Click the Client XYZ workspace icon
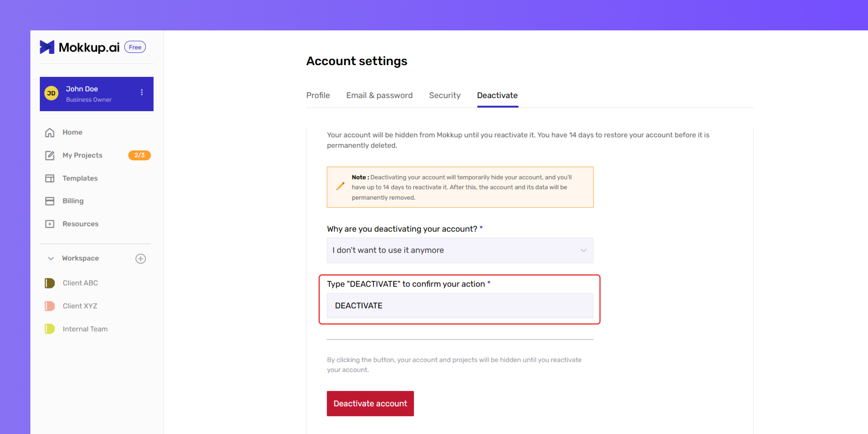 pyautogui.click(x=49, y=306)
